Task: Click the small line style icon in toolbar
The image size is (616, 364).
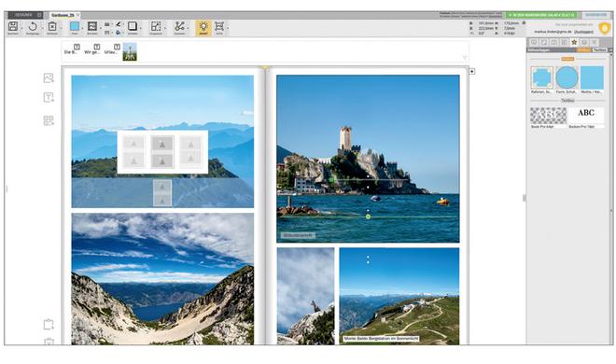Action: click(x=106, y=24)
